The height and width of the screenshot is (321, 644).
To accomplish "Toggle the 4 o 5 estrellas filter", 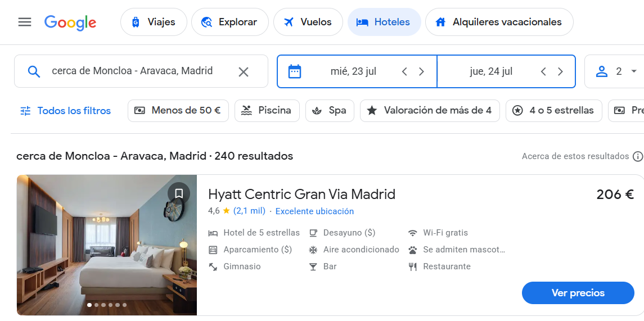I will coord(553,110).
